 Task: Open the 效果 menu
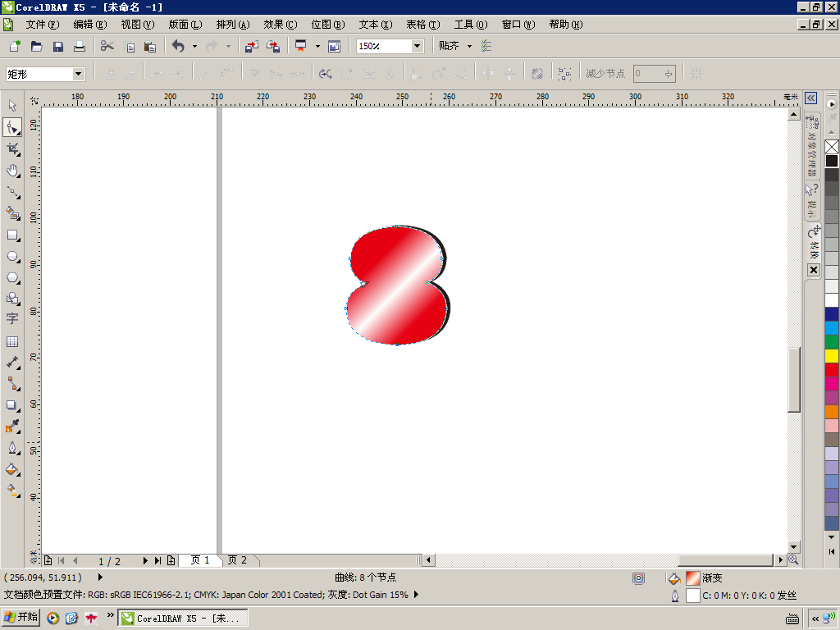point(281,25)
